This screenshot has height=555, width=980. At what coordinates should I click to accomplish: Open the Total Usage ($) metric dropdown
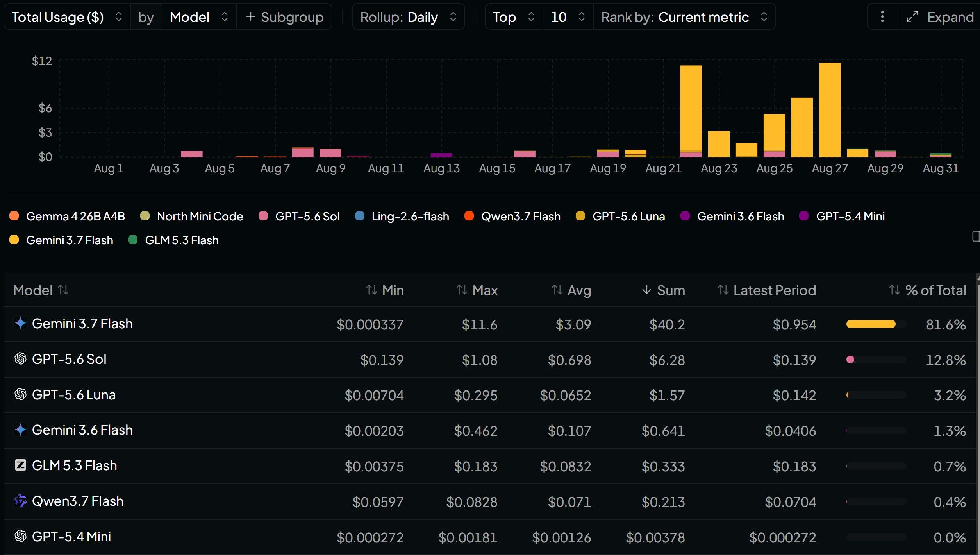[x=67, y=17]
